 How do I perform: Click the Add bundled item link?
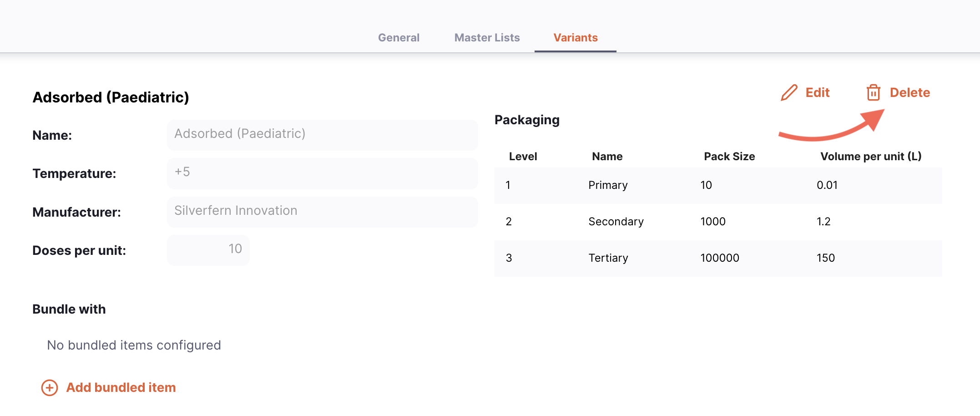click(121, 387)
